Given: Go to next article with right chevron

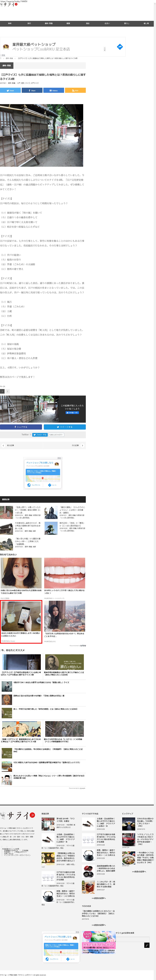Looking at the screenshot, I should pos(82,445).
